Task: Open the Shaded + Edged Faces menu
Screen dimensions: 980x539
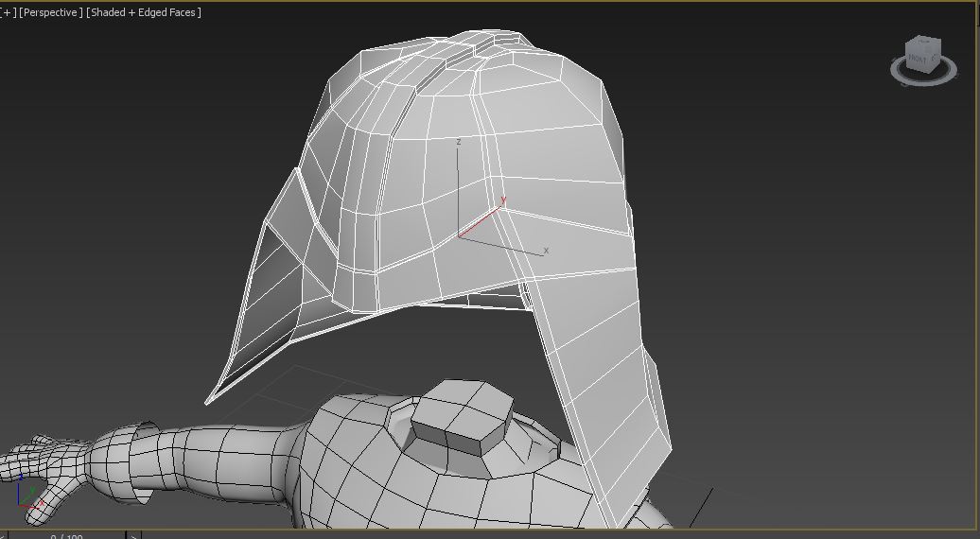Action: [144, 12]
